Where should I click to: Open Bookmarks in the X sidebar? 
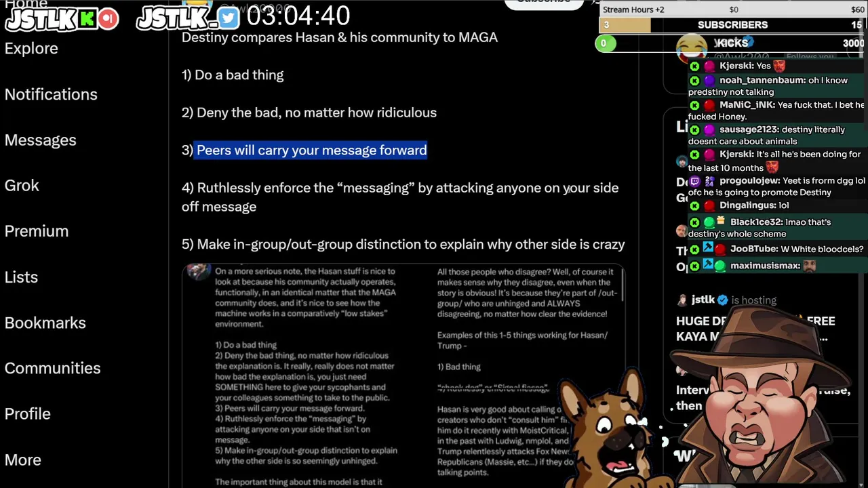[x=45, y=323]
